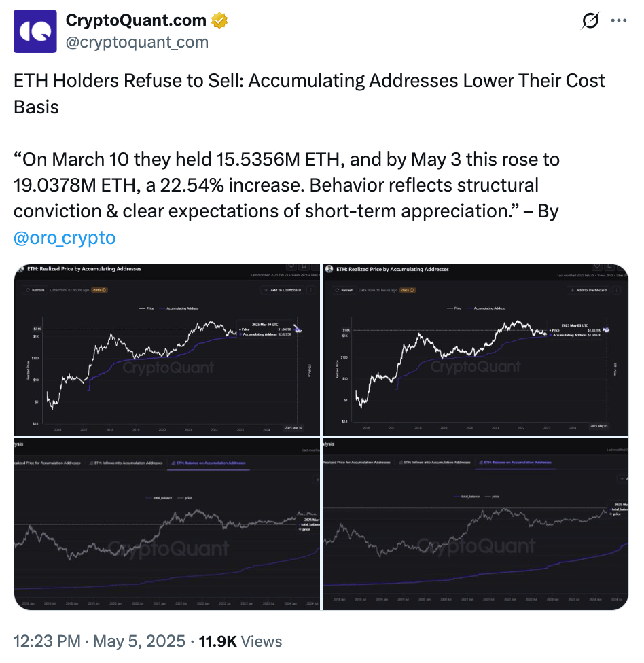
Task: Open the Grok icon on the post
Action: click(590, 21)
